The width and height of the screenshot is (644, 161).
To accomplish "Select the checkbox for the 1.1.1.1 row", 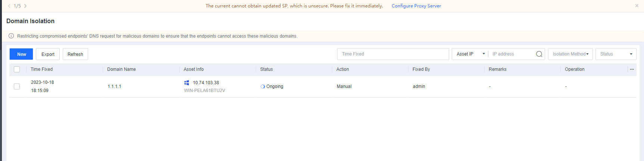I will [17, 86].
